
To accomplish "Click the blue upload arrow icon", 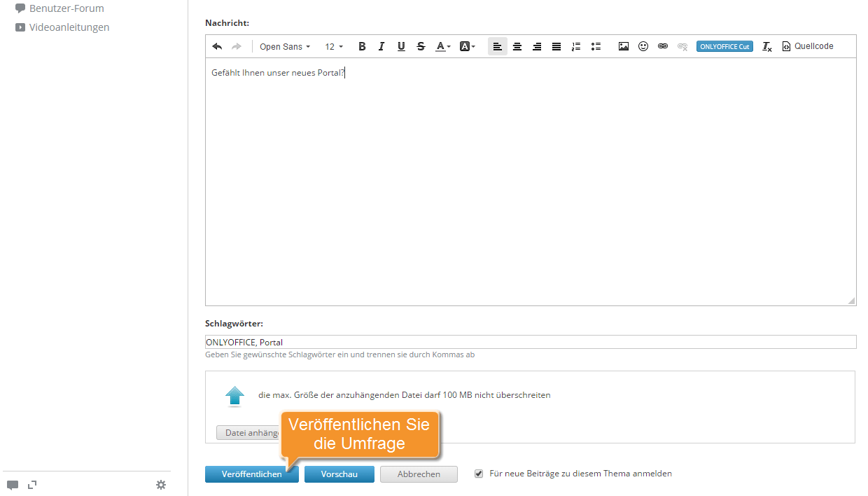I will pos(235,397).
